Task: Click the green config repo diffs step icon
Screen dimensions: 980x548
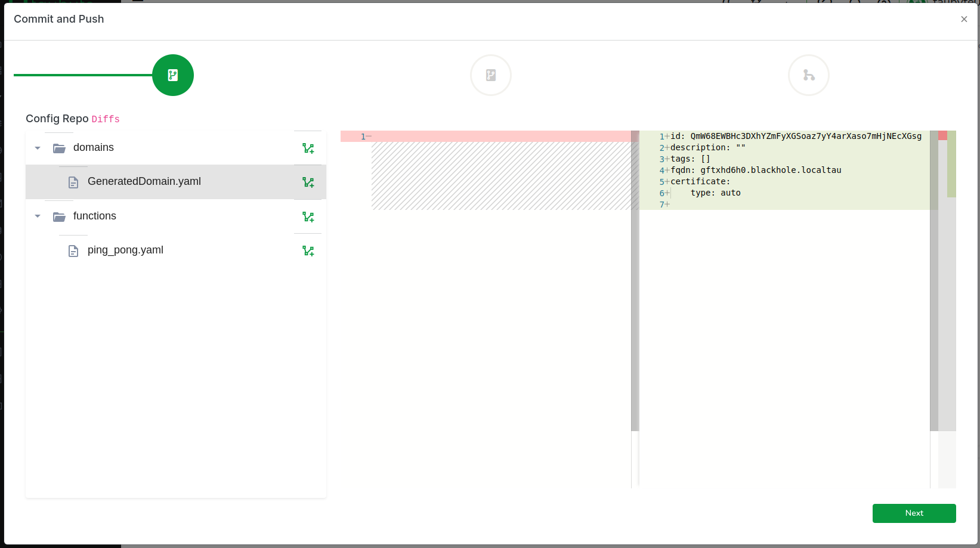Action: [x=173, y=75]
